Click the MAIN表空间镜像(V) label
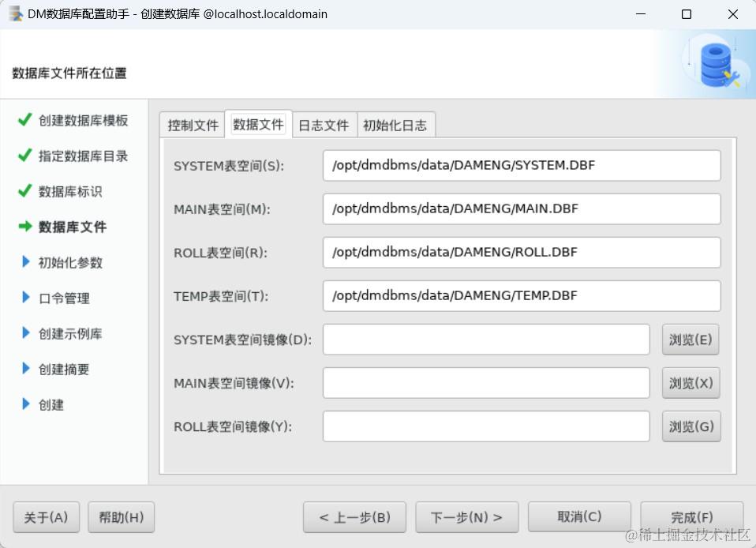This screenshot has height=548, width=756. pyautogui.click(x=234, y=384)
